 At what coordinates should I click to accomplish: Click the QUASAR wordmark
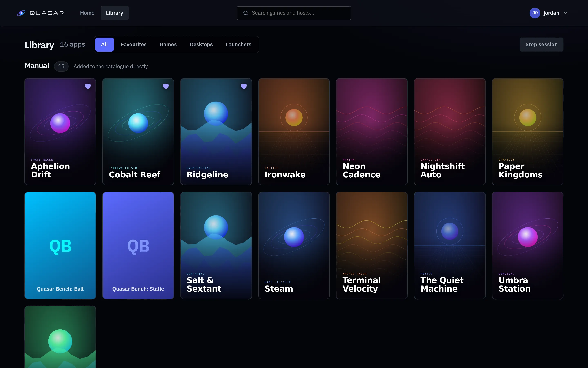47,13
